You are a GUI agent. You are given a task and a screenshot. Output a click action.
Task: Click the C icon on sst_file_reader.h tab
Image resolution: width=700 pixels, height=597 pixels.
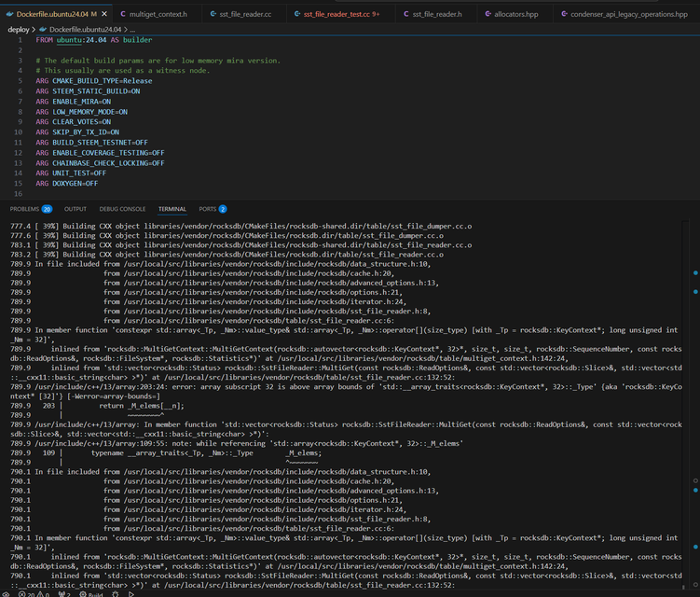[x=406, y=14]
